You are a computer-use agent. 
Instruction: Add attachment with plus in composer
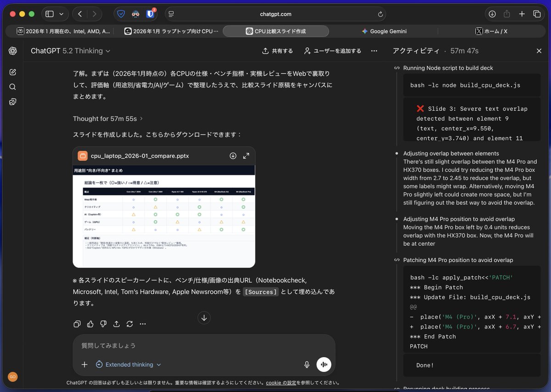pos(84,364)
